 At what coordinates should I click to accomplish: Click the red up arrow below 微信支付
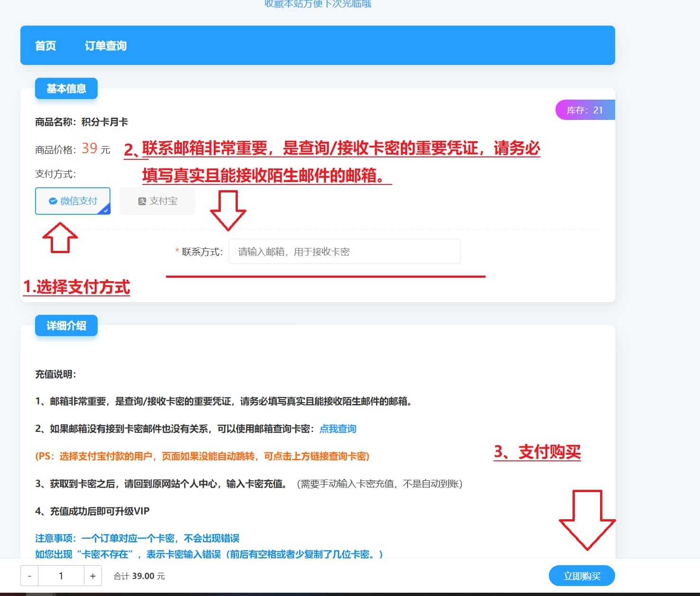click(60, 237)
